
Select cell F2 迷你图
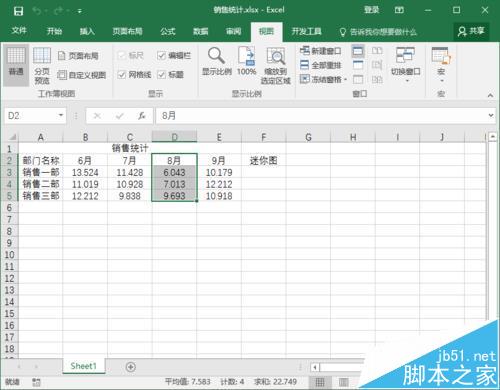(263, 161)
